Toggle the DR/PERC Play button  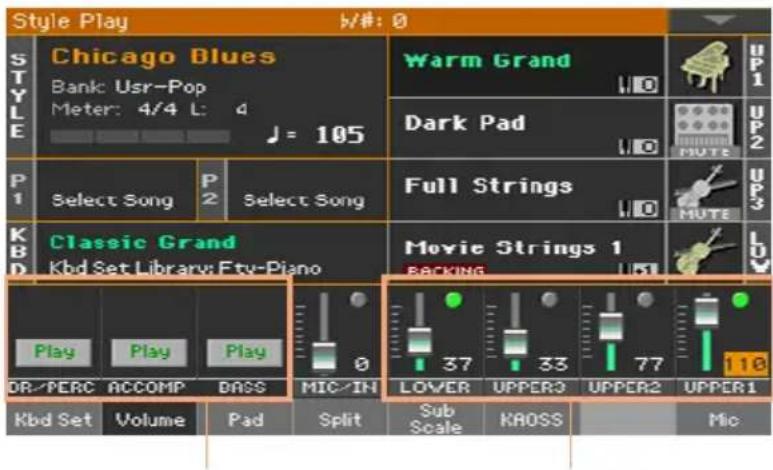click(x=54, y=352)
